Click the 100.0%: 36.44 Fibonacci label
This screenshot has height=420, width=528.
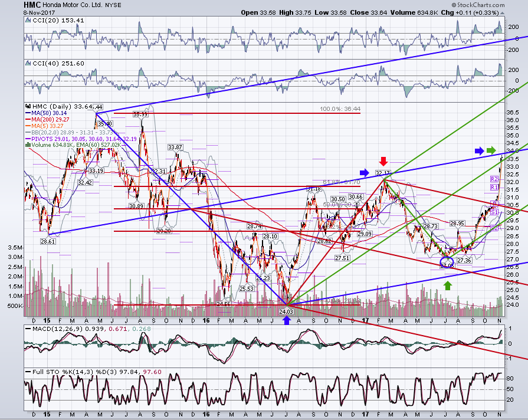tap(340, 109)
